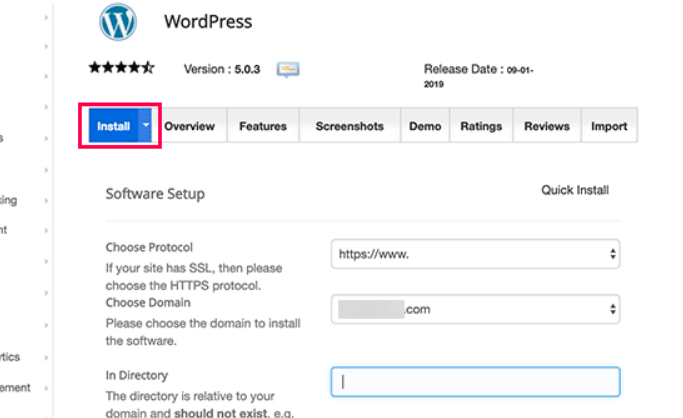Select the Import tab

pos(609,126)
